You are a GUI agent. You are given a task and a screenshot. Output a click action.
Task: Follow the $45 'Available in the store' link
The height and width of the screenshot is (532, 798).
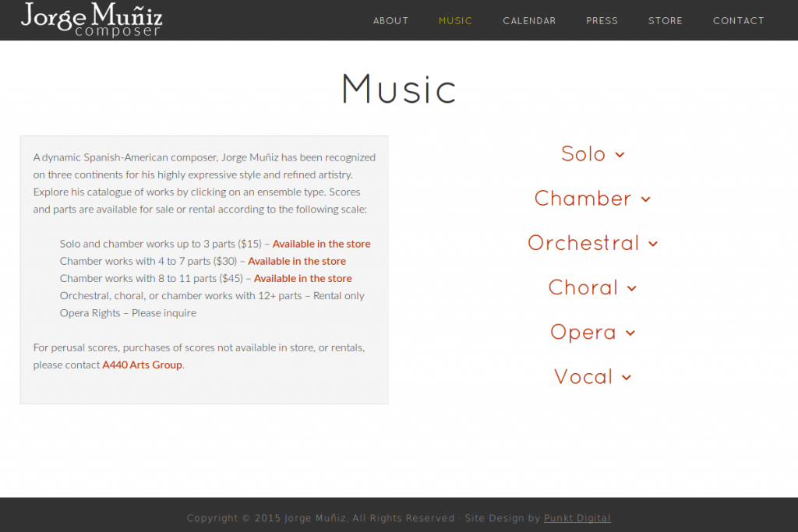point(303,278)
